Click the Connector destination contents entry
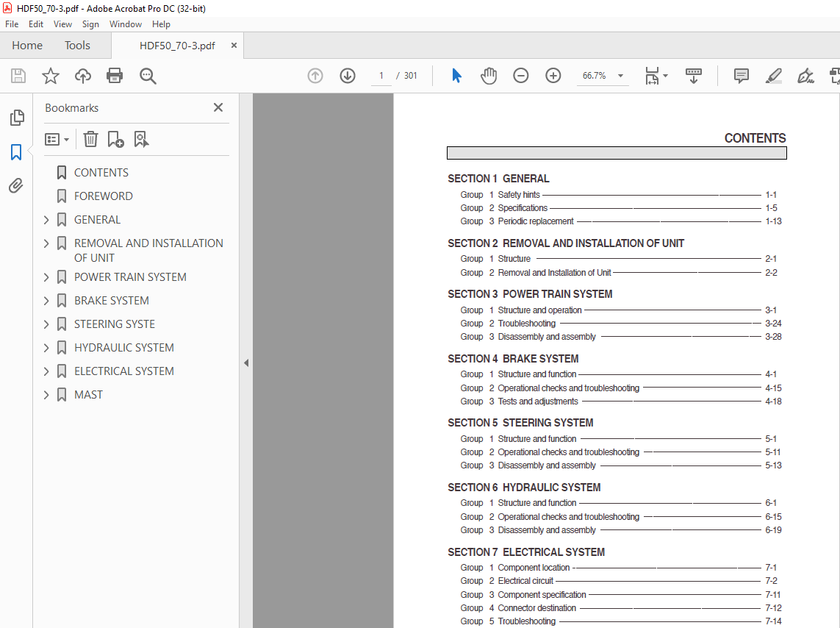Viewport: 840px width, 628px height. pos(620,608)
